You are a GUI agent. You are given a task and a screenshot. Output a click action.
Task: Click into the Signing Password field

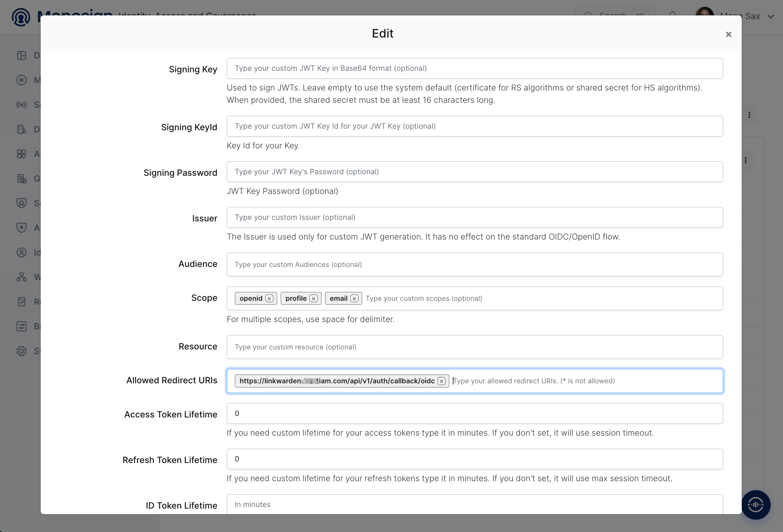(x=474, y=172)
